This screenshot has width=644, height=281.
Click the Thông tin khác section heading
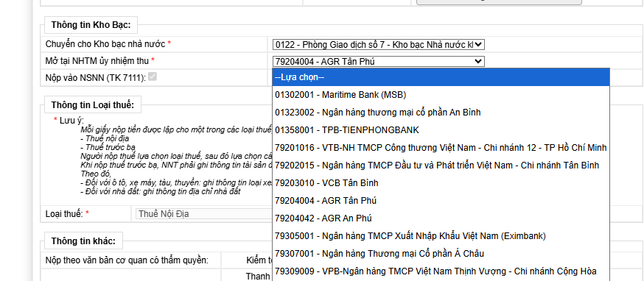[84, 241]
